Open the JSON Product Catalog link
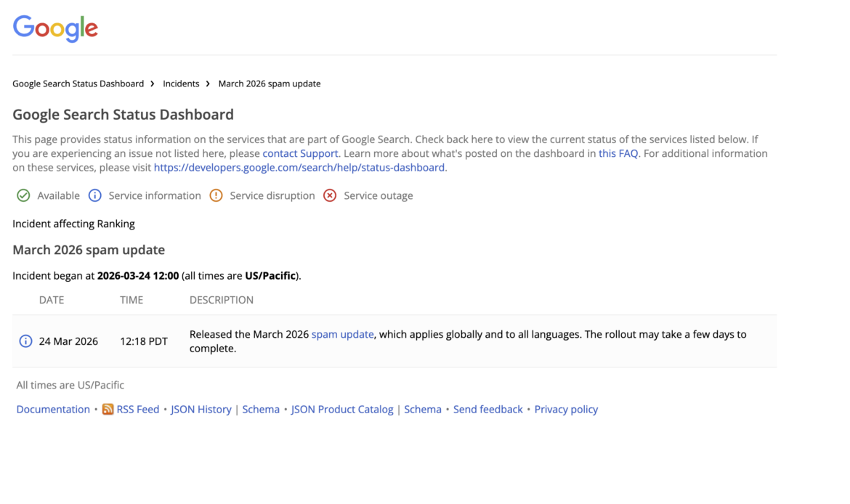 click(341, 410)
